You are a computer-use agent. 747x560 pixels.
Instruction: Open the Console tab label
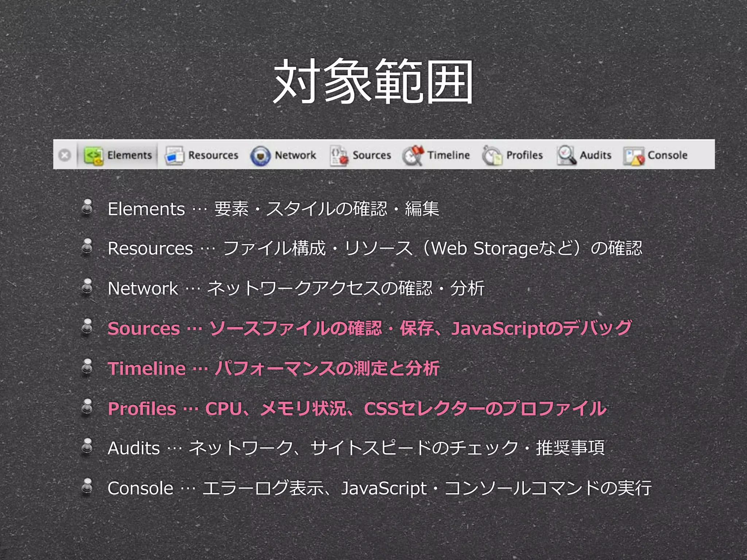pyautogui.click(x=667, y=155)
